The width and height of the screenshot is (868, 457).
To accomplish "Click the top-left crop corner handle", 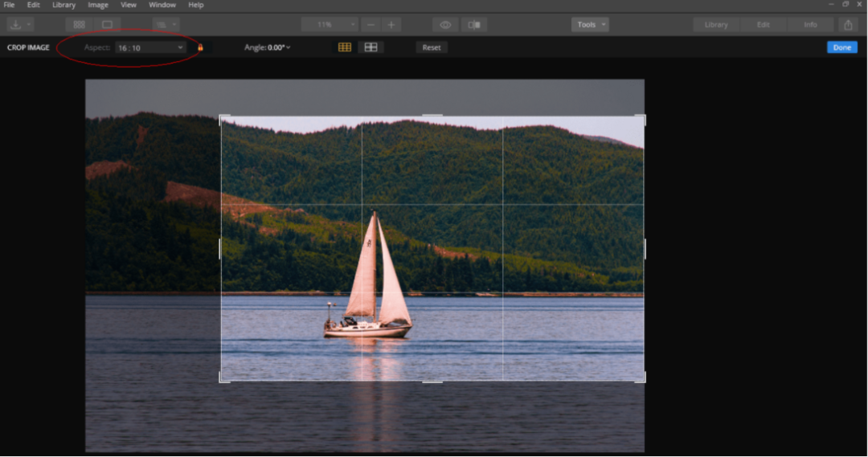I will point(223,118).
